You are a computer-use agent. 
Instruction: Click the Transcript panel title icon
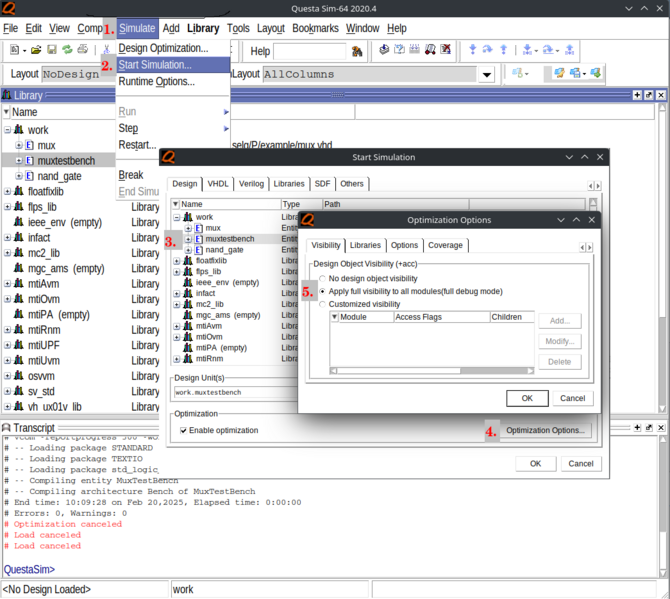pos(6,427)
